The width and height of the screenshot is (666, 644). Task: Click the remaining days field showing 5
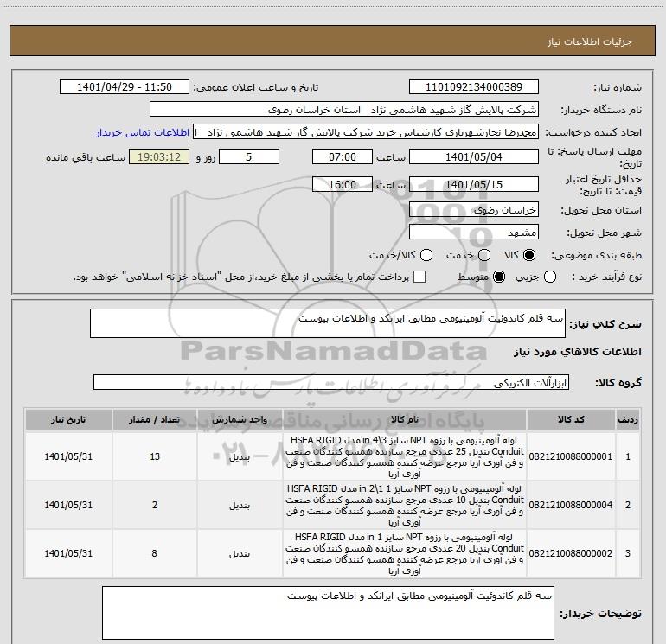pyautogui.click(x=249, y=156)
